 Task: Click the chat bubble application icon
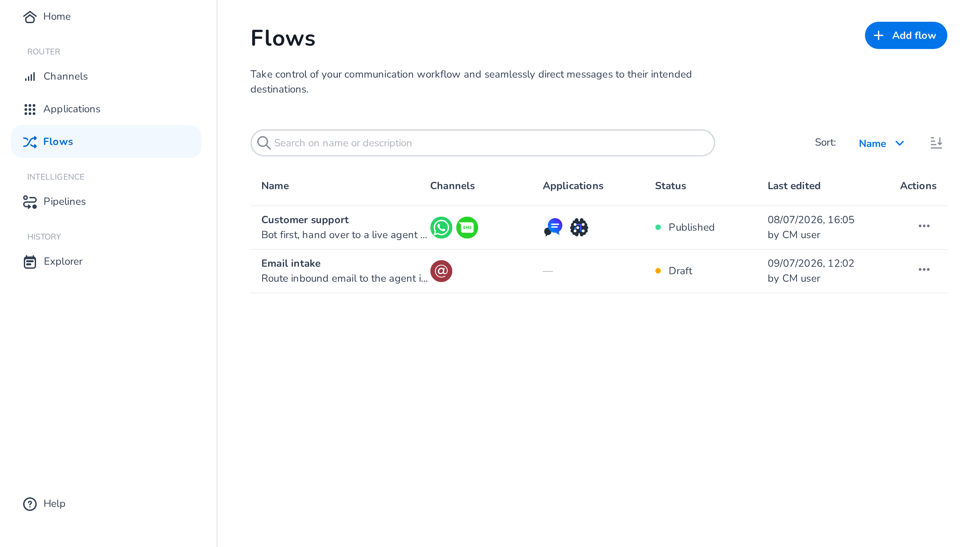(553, 228)
